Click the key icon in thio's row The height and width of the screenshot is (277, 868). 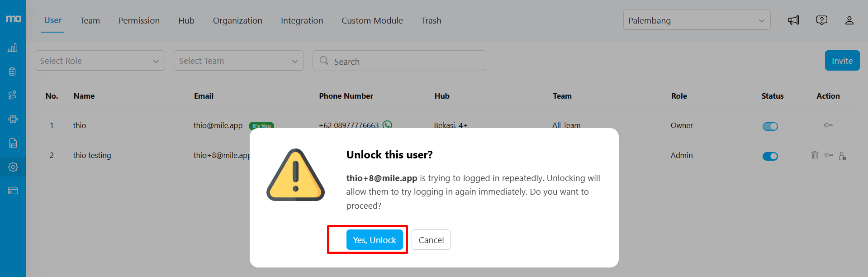(x=828, y=125)
